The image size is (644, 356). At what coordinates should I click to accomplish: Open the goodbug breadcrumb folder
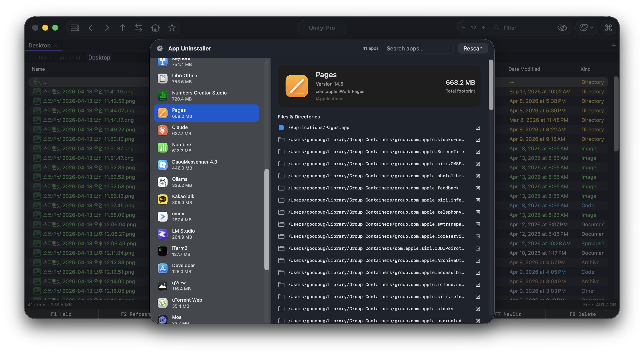pyautogui.click(x=70, y=57)
